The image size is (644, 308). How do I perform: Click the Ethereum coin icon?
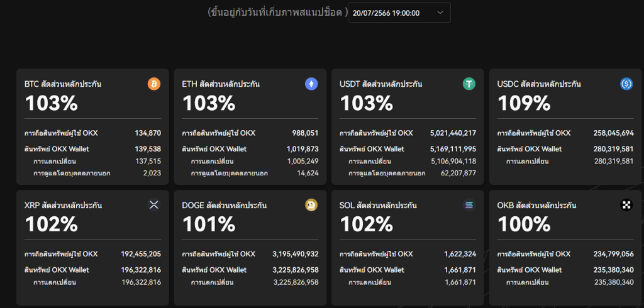tap(311, 84)
